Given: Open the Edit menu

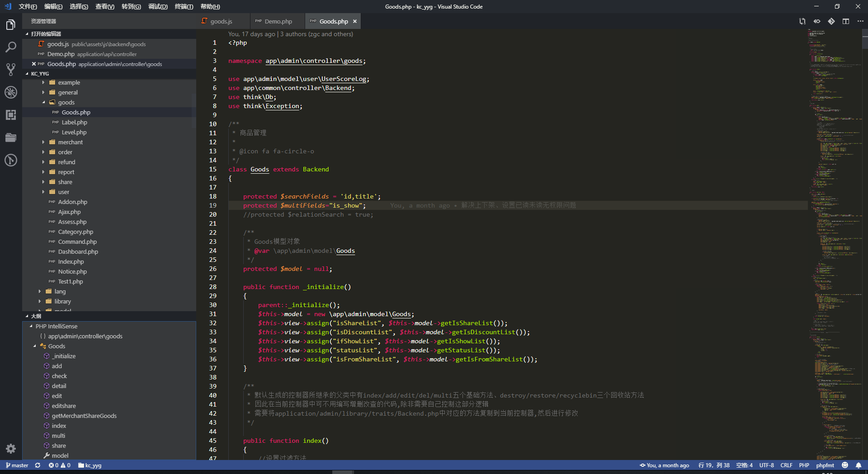Looking at the screenshot, I should [53, 6].
